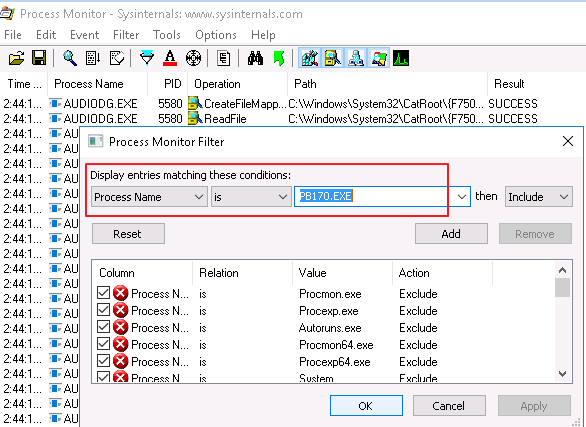The image size is (586, 427).
Task: Uncheck the Autoruns.exe filter checkbox
Action: click(103, 327)
